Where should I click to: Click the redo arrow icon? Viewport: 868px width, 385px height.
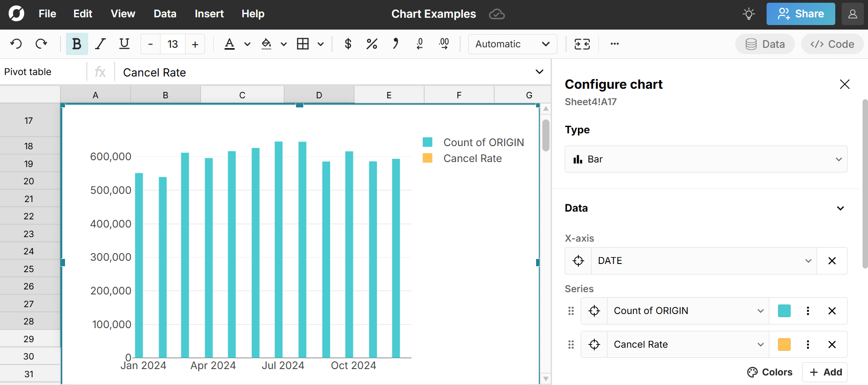pos(41,44)
